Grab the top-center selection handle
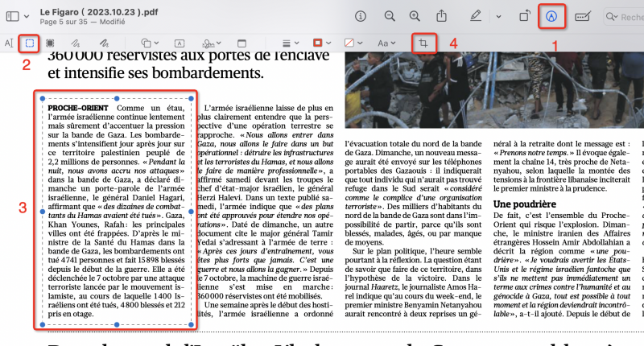644x346 pixels. tap(117, 98)
